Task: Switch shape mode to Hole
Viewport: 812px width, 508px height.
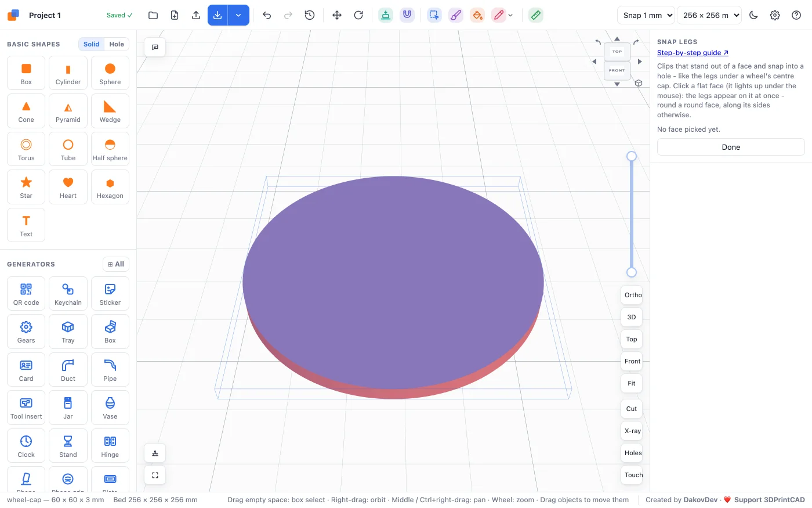Action: tap(117, 44)
